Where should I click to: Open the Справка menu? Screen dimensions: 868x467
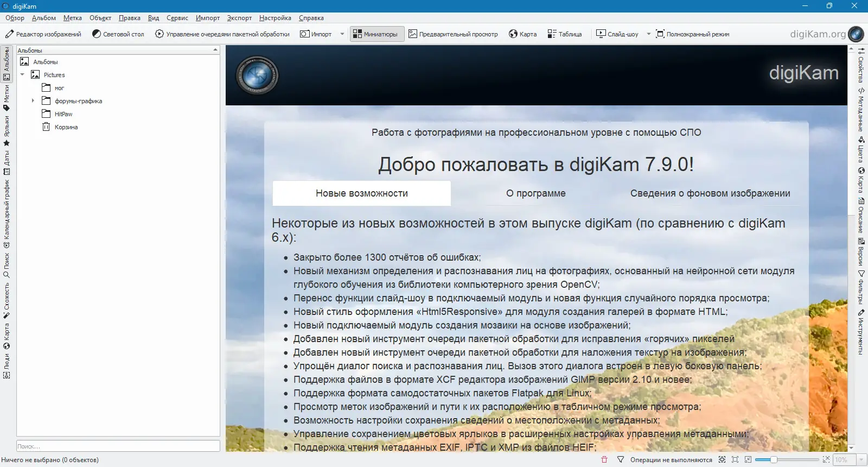click(x=311, y=18)
